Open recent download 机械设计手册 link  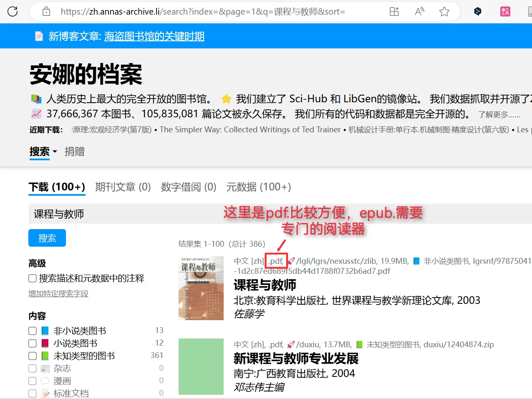click(429, 130)
